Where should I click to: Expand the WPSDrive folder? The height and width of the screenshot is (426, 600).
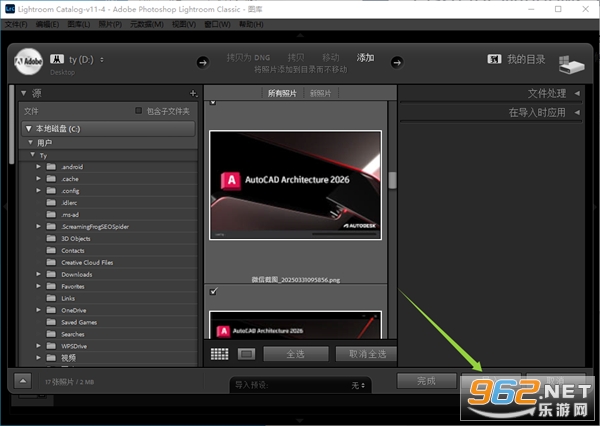(38, 346)
